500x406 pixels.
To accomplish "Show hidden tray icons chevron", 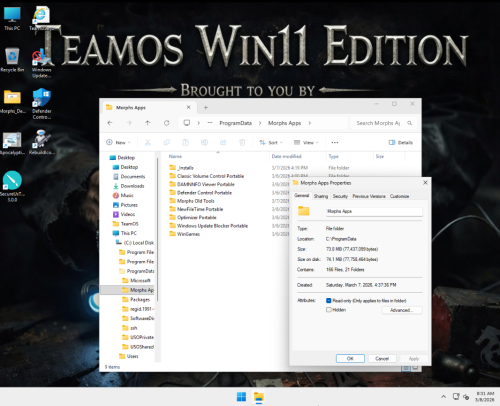I will coord(443,397).
